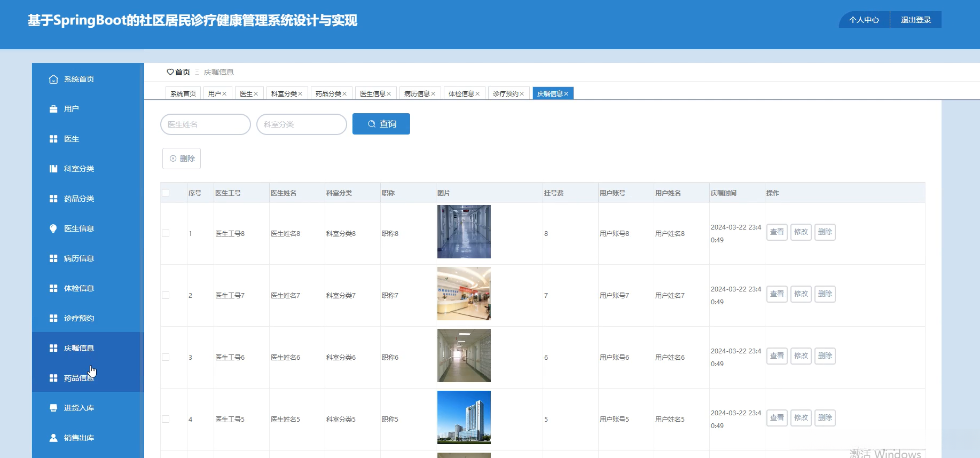Close the 医生 tab with its X
This screenshot has width=980, height=458.
[256, 94]
